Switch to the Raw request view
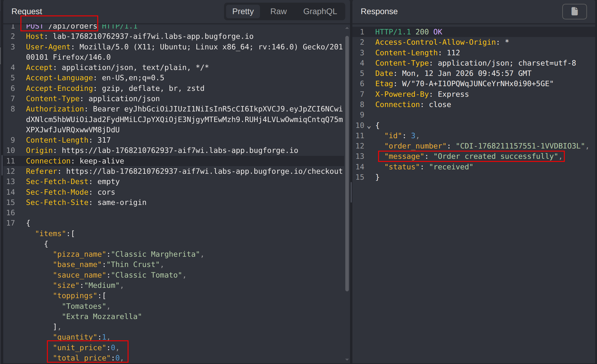This screenshot has height=364, width=597. pyautogui.click(x=278, y=11)
